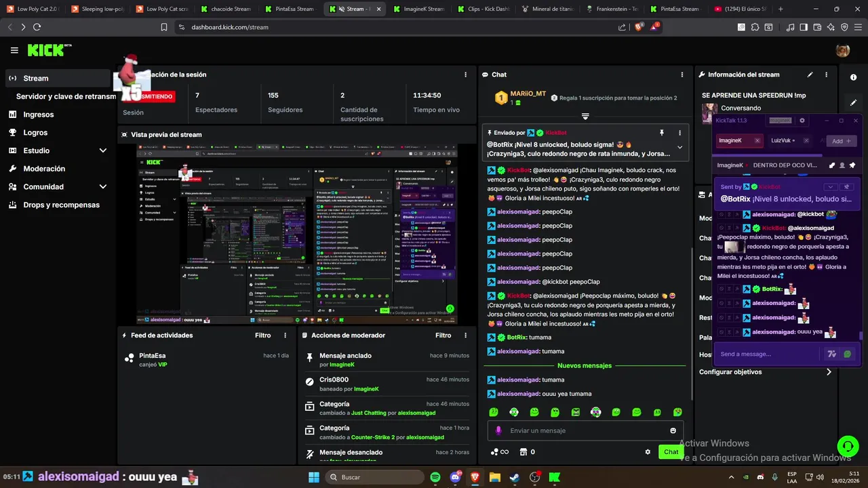Image resolution: width=868 pixels, height=488 pixels.
Task: Expand the KickTalk pinned message chevron
Action: [830, 187]
